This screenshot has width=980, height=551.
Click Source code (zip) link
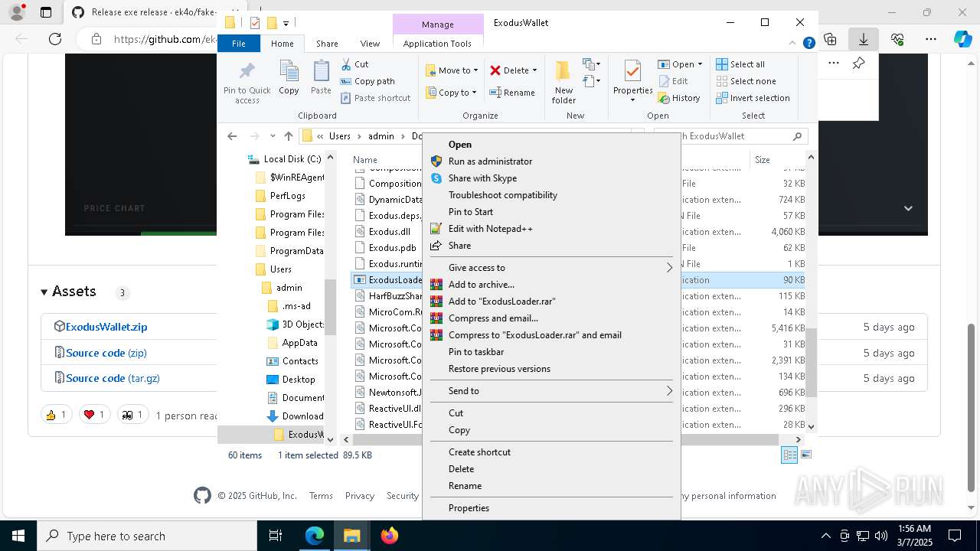pyautogui.click(x=106, y=353)
